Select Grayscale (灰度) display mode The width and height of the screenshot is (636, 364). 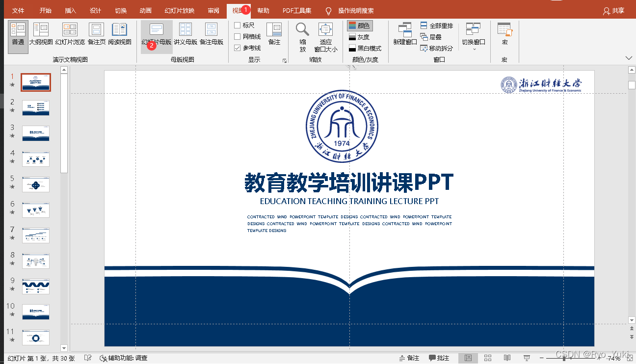click(359, 37)
